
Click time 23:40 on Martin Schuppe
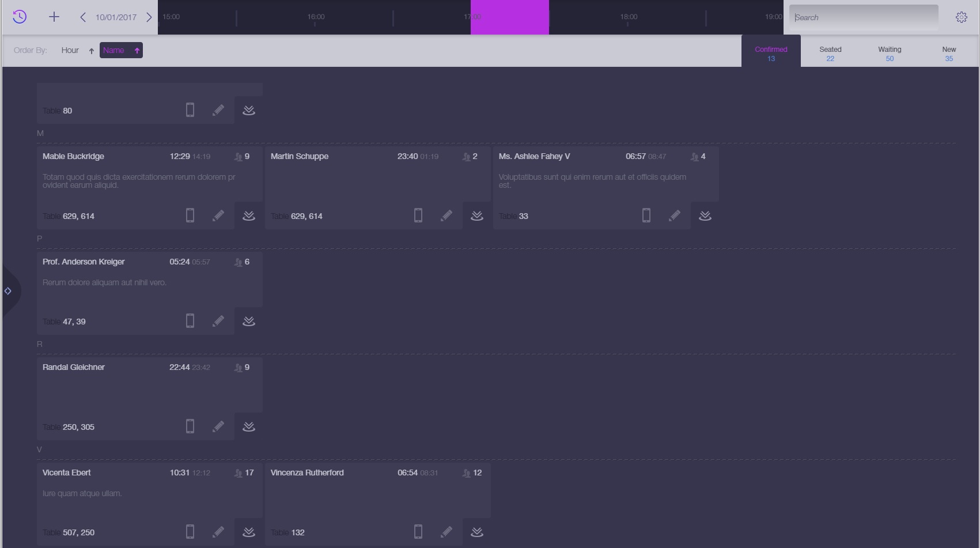pyautogui.click(x=407, y=156)
